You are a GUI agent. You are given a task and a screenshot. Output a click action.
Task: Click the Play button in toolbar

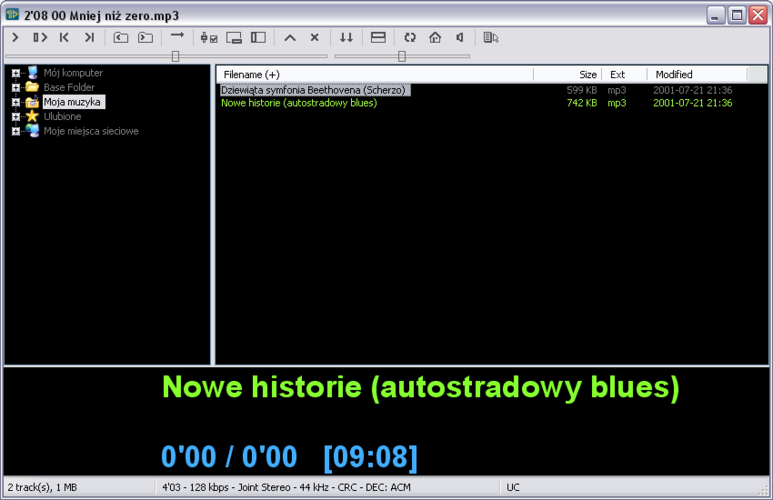click(x=15, y=37)
